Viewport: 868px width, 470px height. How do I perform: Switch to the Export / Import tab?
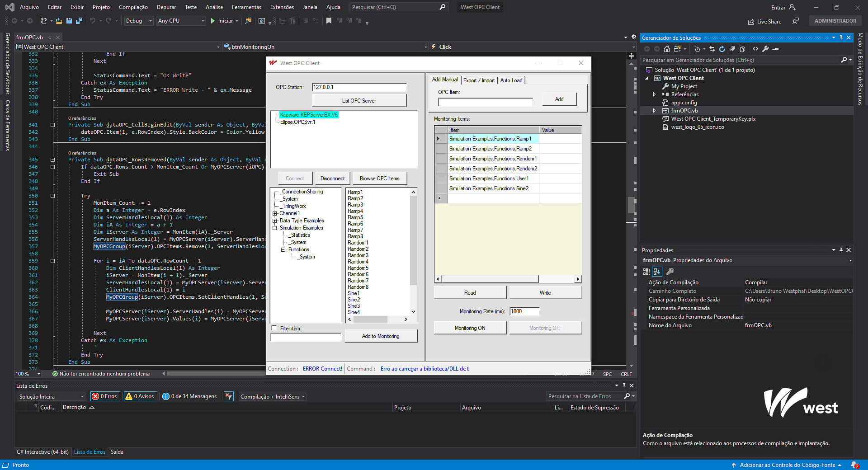pyautogui.click(x=479, y=80)
